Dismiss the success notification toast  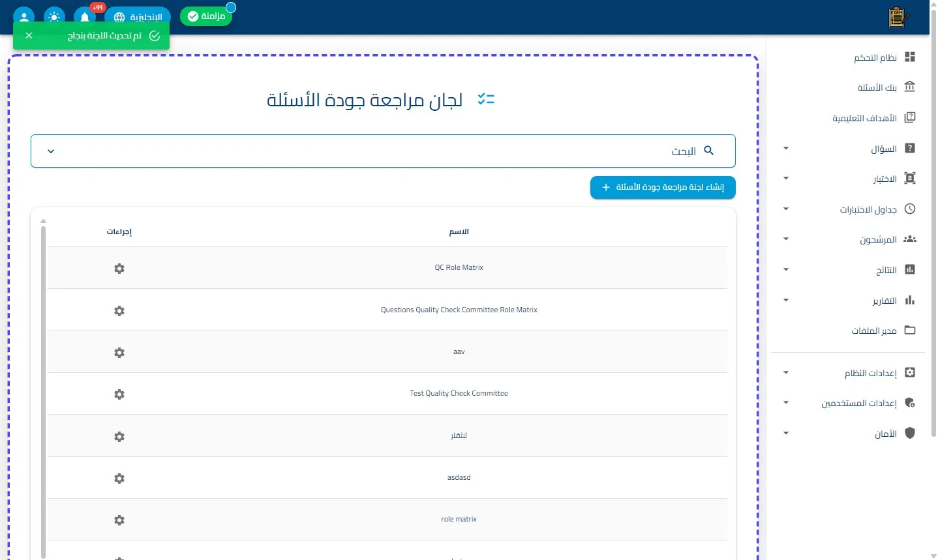(29, 36)
